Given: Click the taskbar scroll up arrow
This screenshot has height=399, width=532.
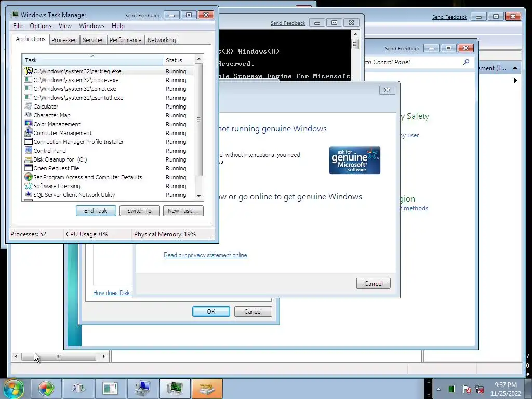Looking at the screenshot, I should [429, 383].
